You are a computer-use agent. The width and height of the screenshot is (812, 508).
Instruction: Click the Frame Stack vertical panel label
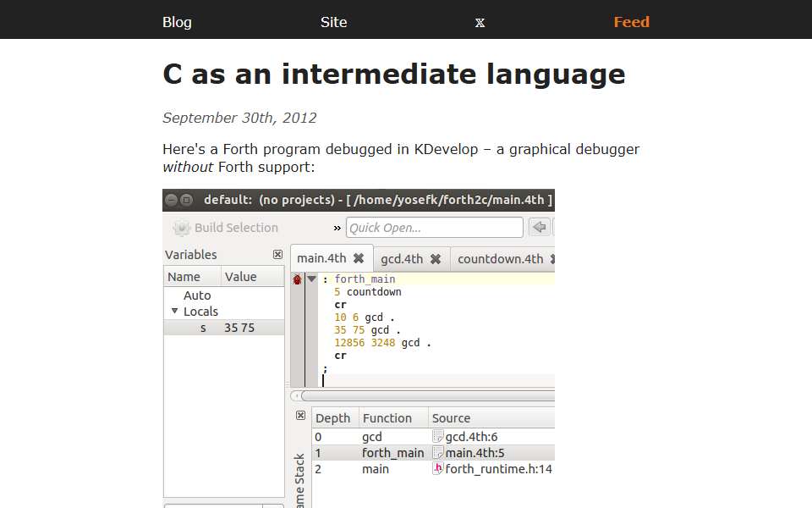(299, 479)
